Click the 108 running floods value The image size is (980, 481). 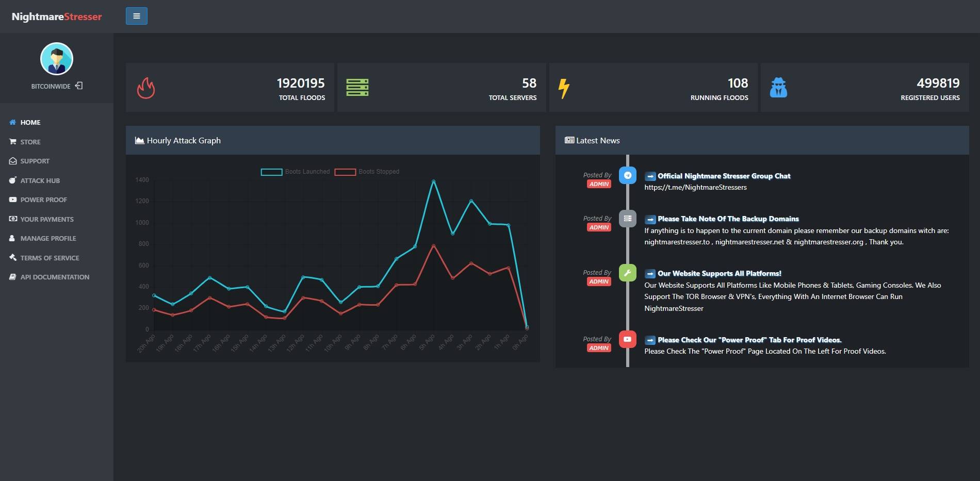pos(738,83)
